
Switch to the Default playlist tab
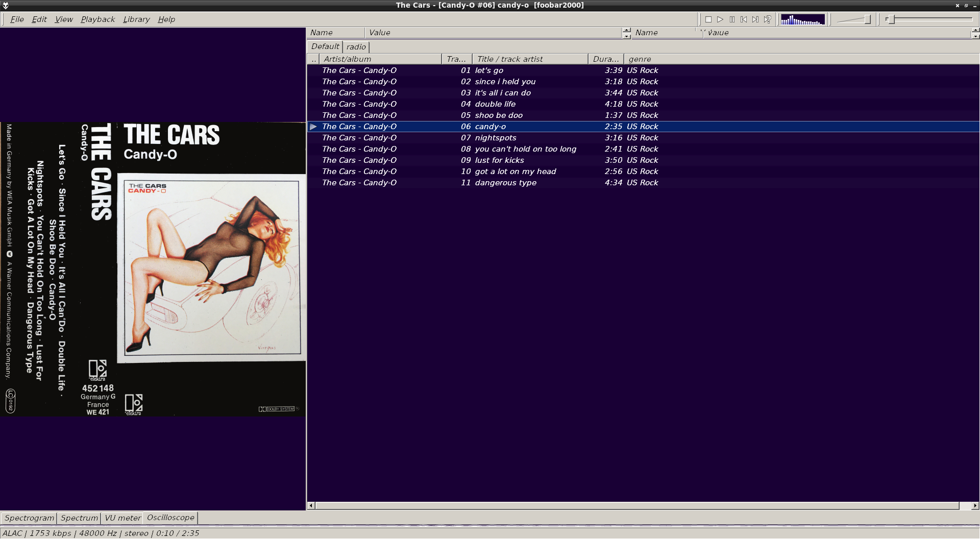click(325, 46)
